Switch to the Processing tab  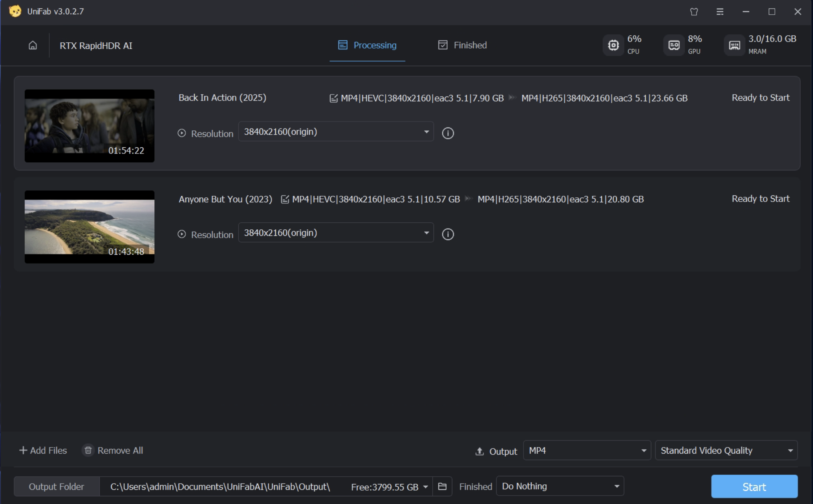pyautogui.click(x=367, y=45)
